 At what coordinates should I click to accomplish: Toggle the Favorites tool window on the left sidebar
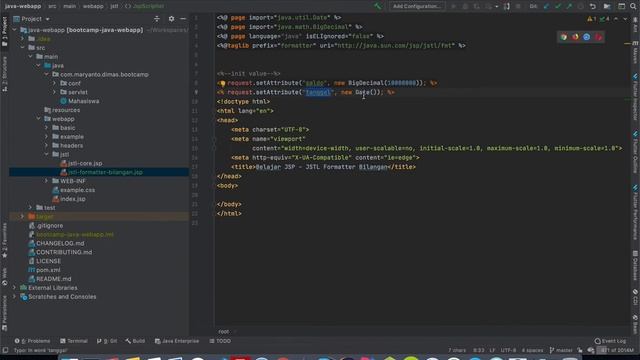4,241
